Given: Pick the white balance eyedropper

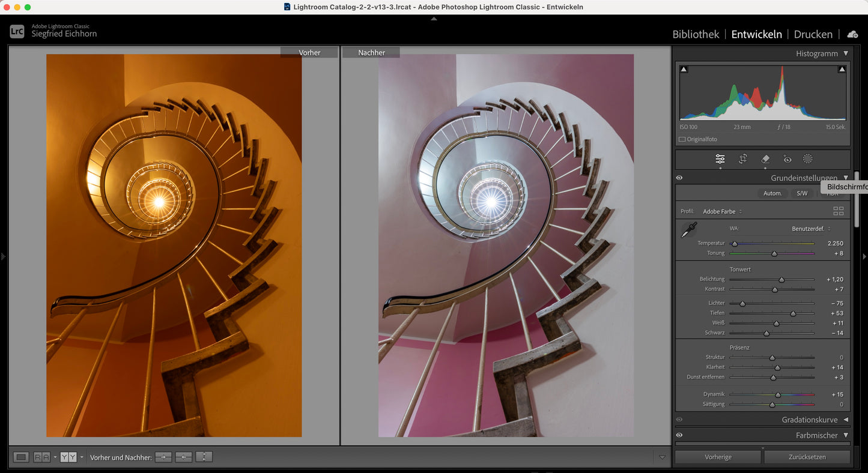Looking at the screenshot, I should (688, 230).
